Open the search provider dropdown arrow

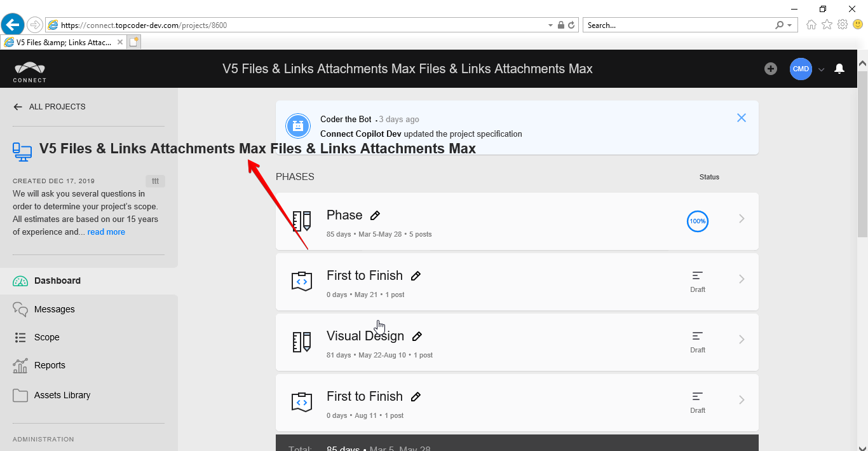click(x=790, y=25)
